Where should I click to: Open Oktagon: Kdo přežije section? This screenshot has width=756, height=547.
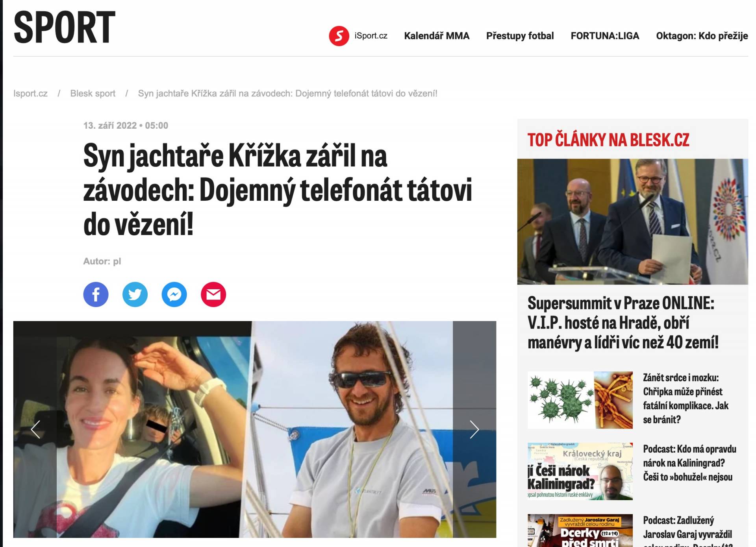click(702, 36)
